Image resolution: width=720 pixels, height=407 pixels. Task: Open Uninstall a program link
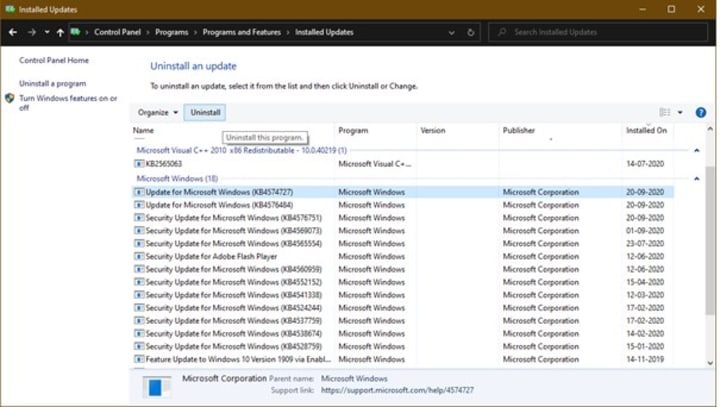52,84
